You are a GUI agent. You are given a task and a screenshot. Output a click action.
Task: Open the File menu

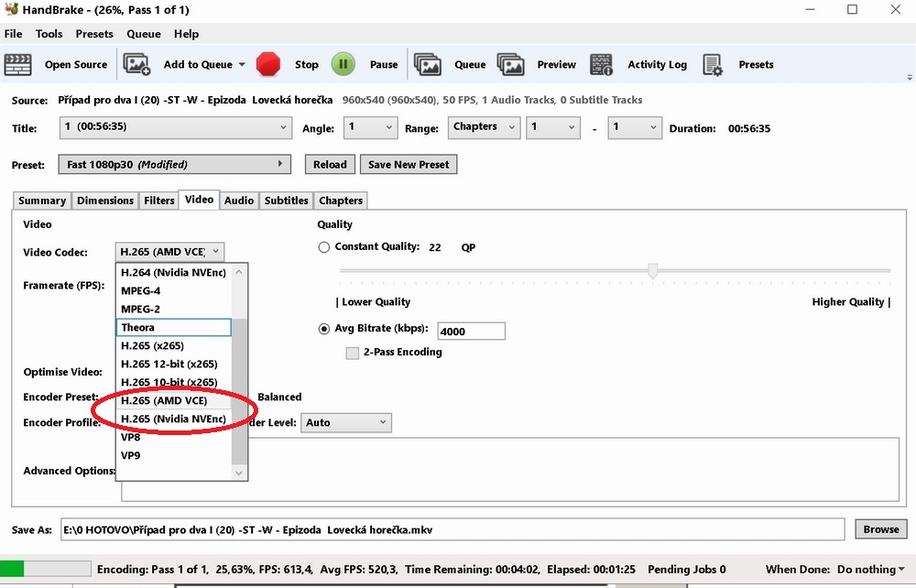point(13,34)
